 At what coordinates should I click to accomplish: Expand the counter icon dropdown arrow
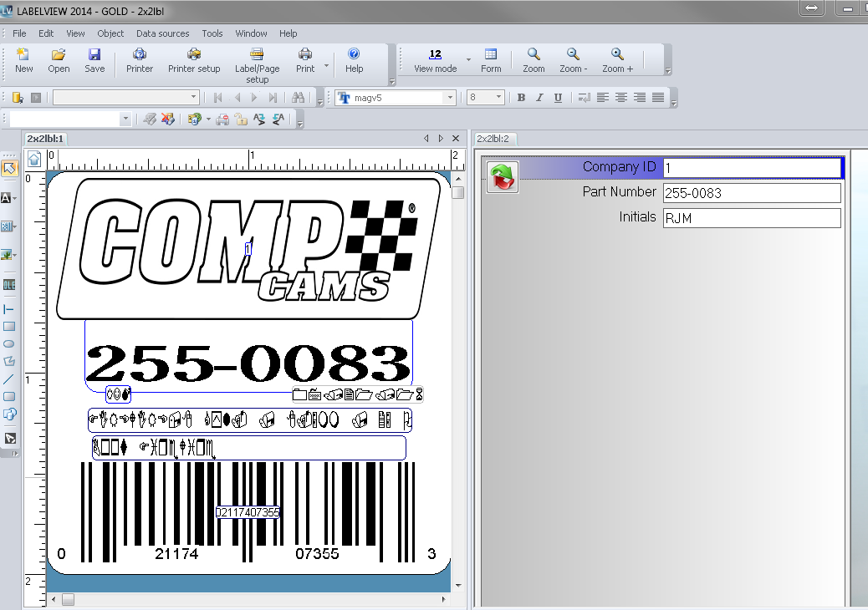tap(208, 119)
